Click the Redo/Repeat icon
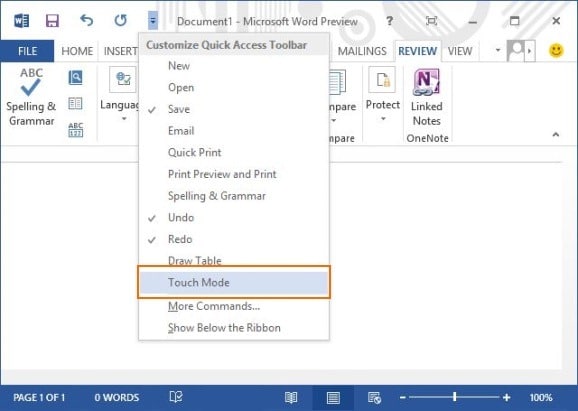The image size is (578, 411). click(x=120, y=21)
